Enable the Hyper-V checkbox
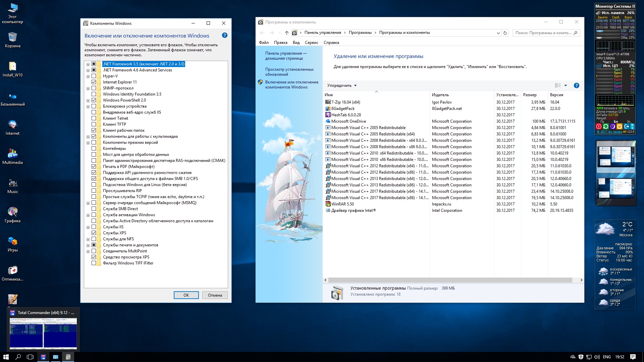The image size is (644, 362). [x=94, y=76]
